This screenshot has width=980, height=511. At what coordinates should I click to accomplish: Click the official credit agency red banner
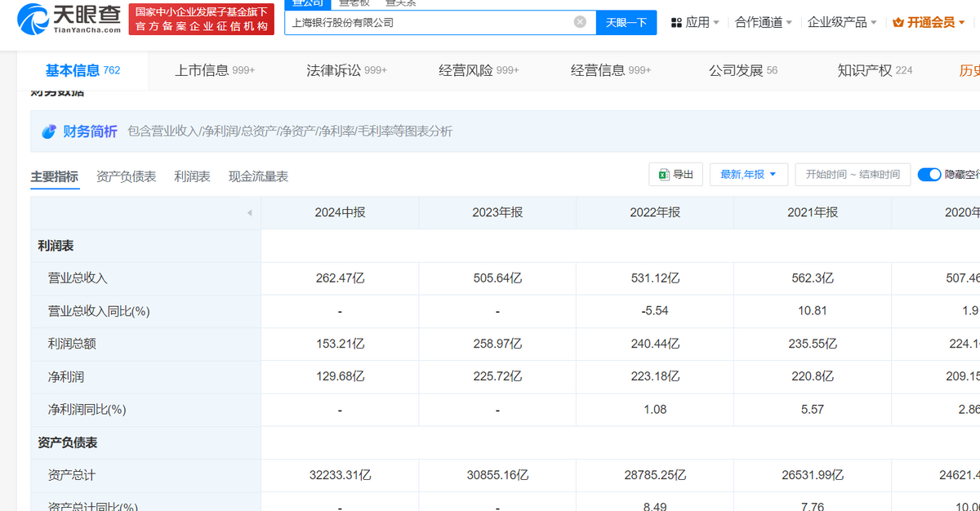(x=202, y=20)
